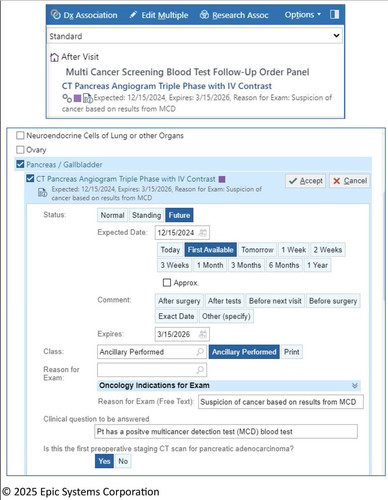Edit Reason for Exam free text field
The height and width of the screenshot is (500, 388).
tap(281, 402)
